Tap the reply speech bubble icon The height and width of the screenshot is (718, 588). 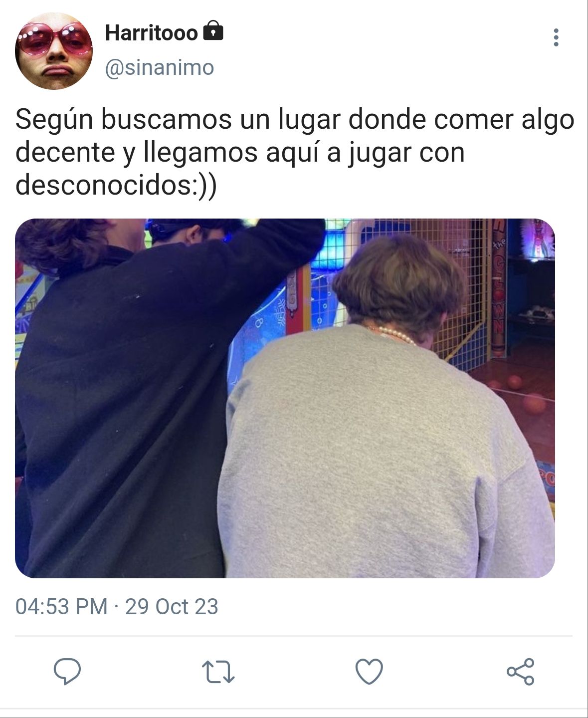click(67, 671)
